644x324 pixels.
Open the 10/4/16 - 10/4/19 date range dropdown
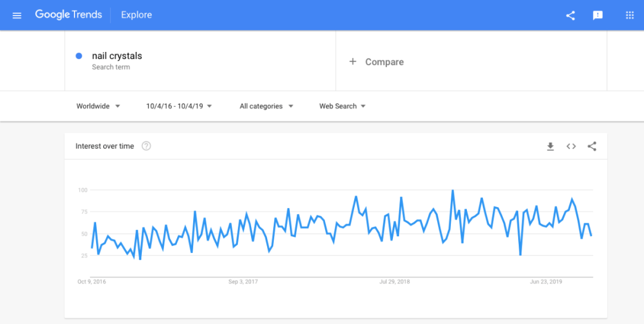click(179, 106)
